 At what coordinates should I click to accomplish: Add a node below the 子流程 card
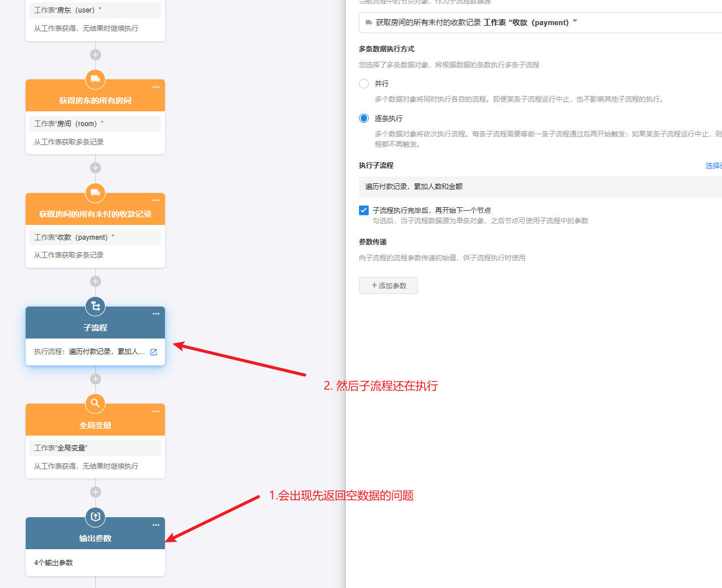(x=95, y=379)
